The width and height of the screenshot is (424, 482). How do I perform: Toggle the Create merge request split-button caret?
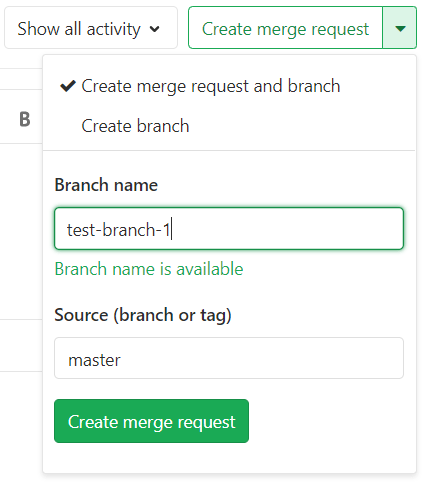pyautogui.click(x=400, y=28)
